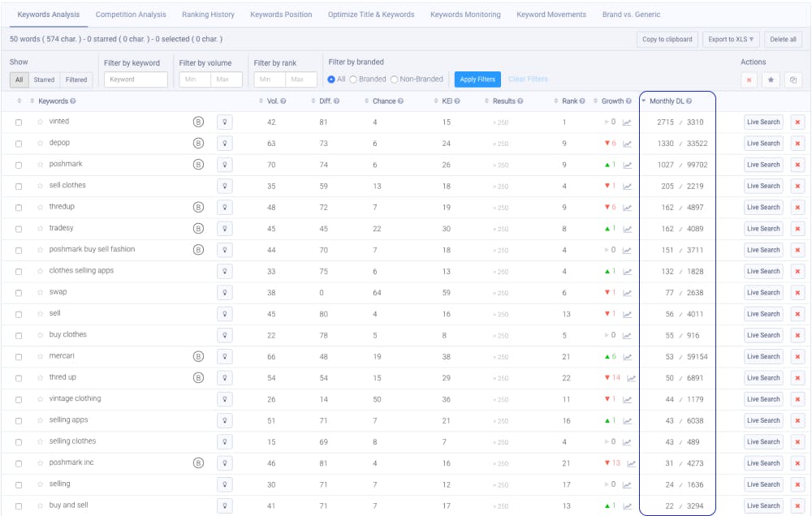This screenshot has height=516, width=812.
Task: Click the copy icon in Actions toolbar
Action: click(x=793, y=80)
